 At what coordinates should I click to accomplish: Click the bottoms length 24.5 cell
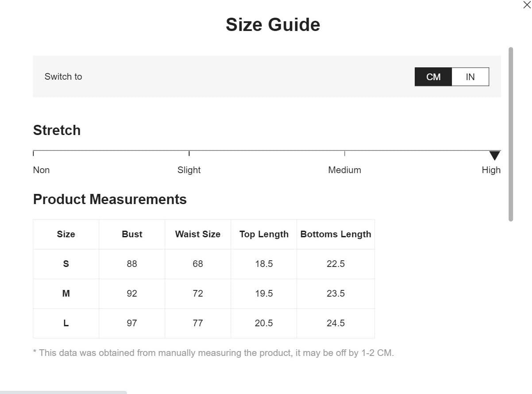(x=336, y=323)
